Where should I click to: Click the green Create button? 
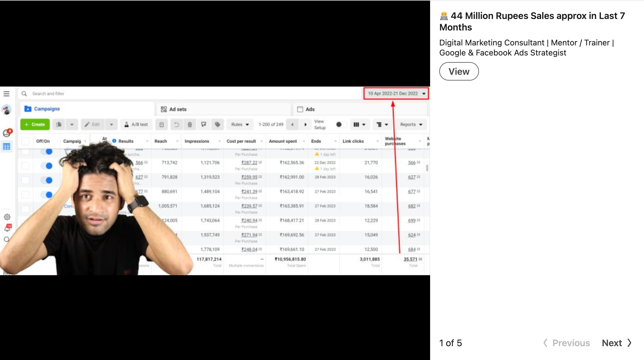(35, 125)
